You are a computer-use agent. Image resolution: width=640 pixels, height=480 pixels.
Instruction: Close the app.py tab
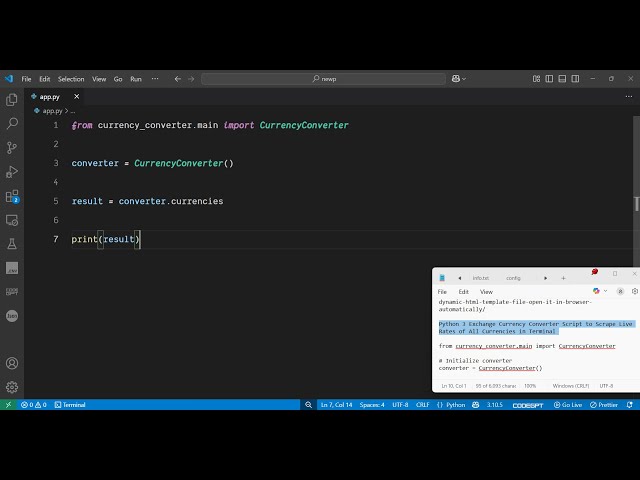76,97
